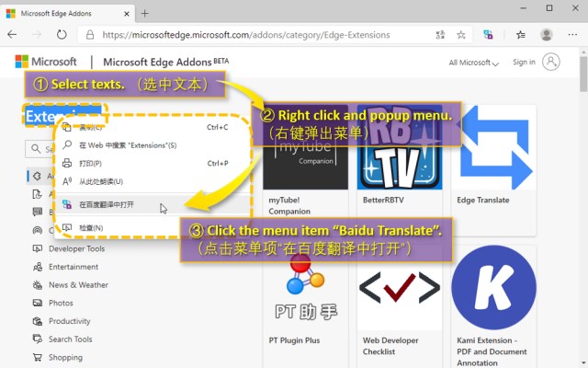Image resolution: width=588 pixels, height=368 pixels.
Task: Open the Kami Extension logo thumbnail
Action: point(493,288)
